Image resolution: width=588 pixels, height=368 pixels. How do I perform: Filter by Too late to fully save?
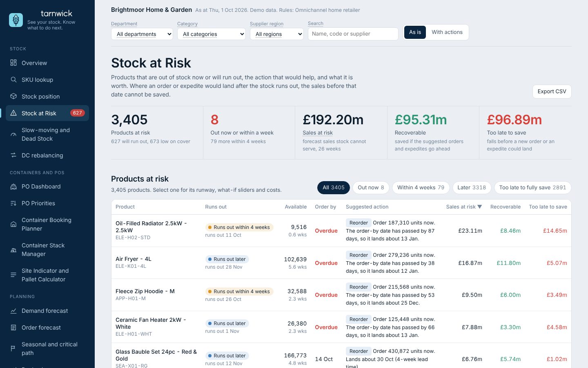[x=532, y=188]
